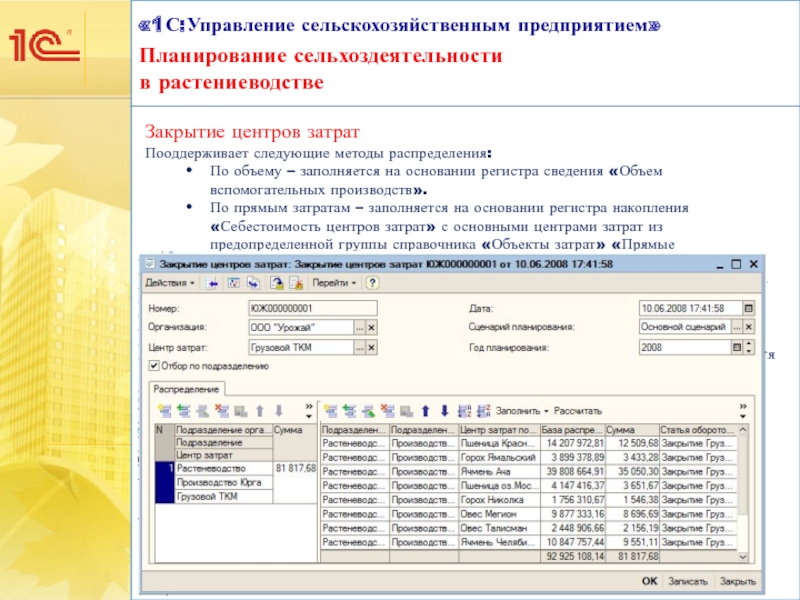This screenshot has height=600, width=800.
Task: Click the third main toolbar icon with blue arrows
Action: click(x=254, y=283)
